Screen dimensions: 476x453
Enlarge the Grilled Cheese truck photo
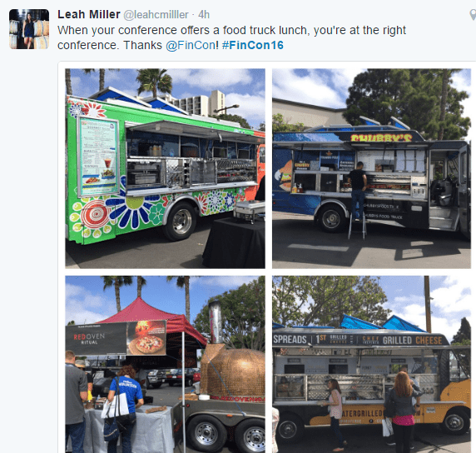[371, 364]
